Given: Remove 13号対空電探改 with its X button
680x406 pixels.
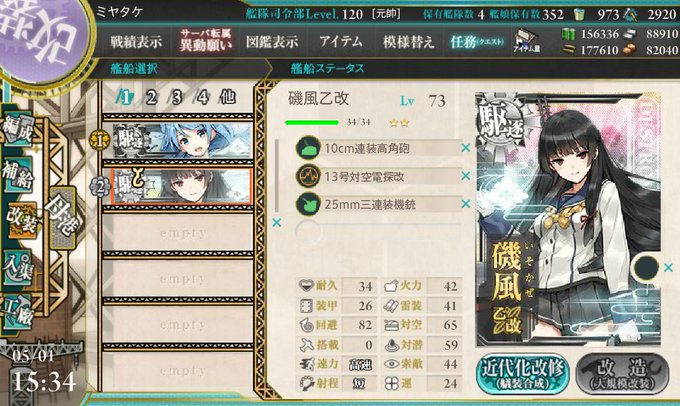Looking at the screenshot, I should (x=466, y=176).
